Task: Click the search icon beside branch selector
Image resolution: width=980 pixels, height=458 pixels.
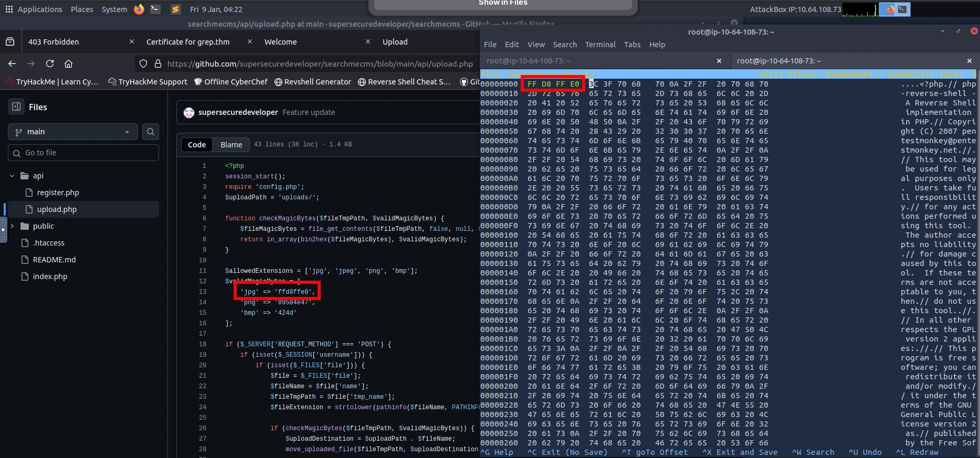Action: (x=151, y=132)
